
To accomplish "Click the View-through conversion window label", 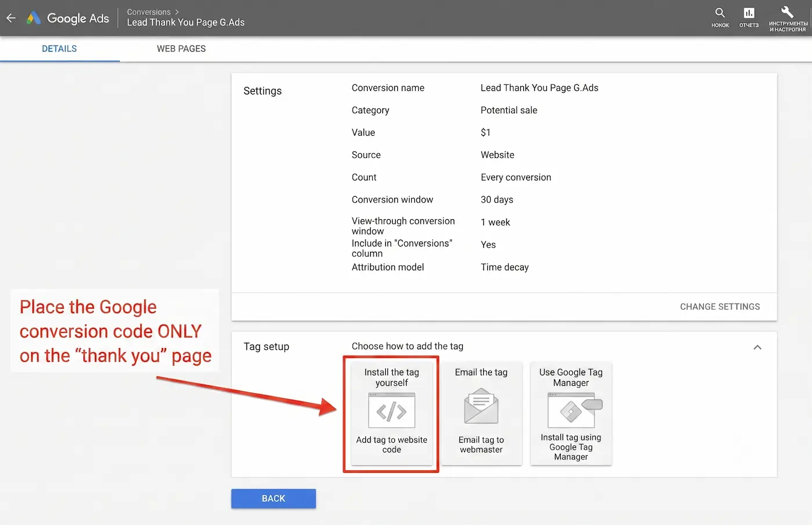I will (403, 226).
